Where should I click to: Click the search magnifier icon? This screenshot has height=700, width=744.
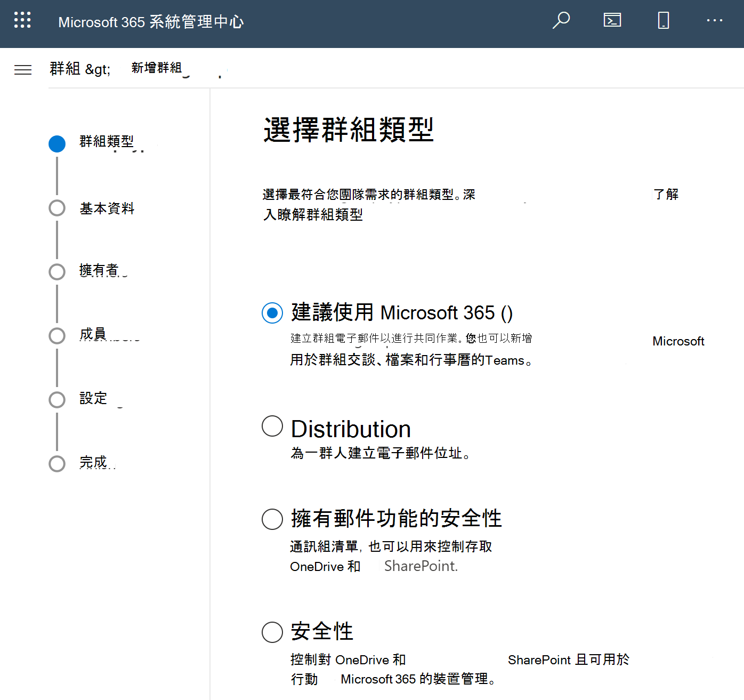coord(561,20)
